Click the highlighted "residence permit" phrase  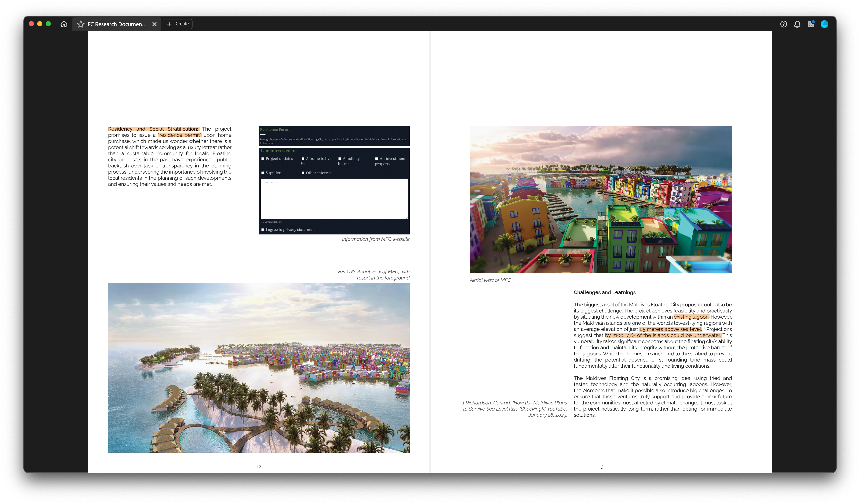[x=179, y=135]
